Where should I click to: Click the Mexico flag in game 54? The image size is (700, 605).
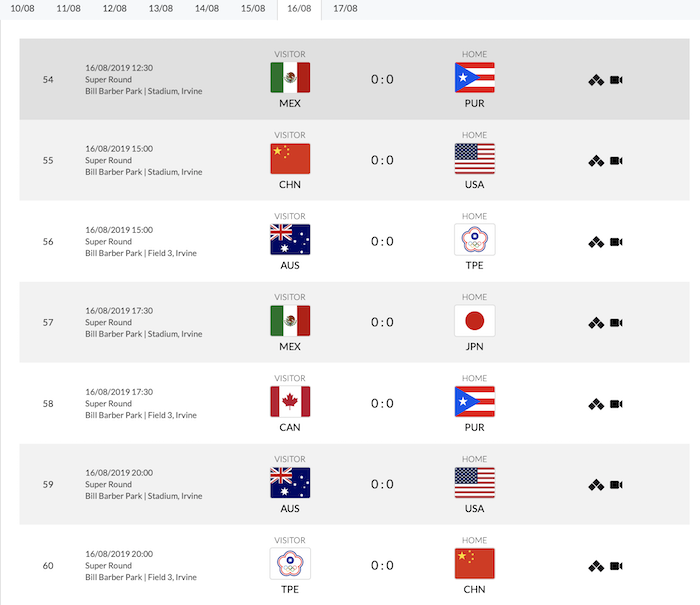pyautogui.click(x=290, y=78)
